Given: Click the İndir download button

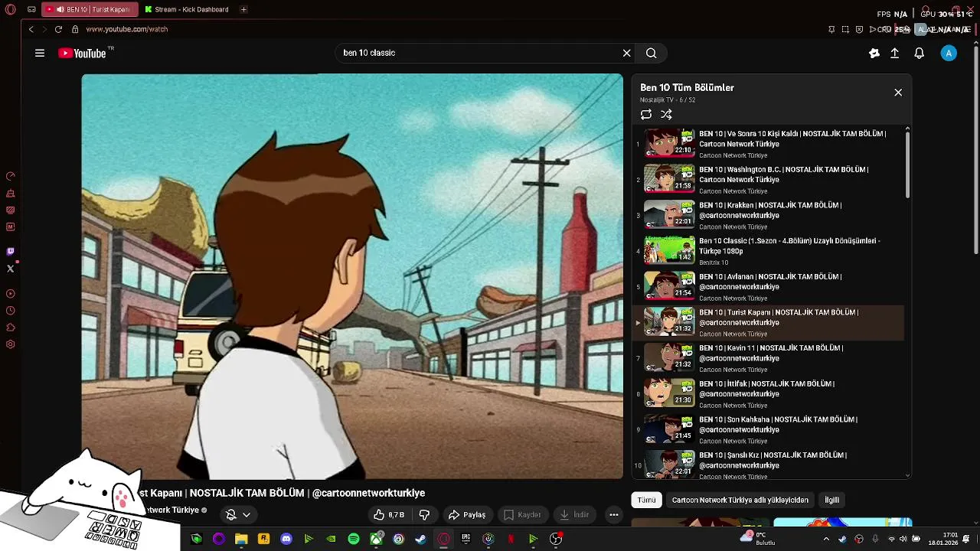Looking at the screenshot, I should click(x=574, y=514).
